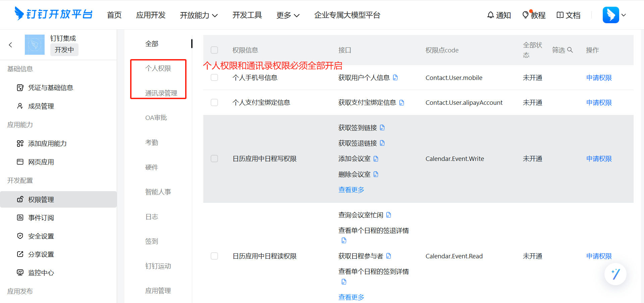Viewport: 644px width, 303px height.
Task: Select the 全部 permission category tab
Action: 152,44
